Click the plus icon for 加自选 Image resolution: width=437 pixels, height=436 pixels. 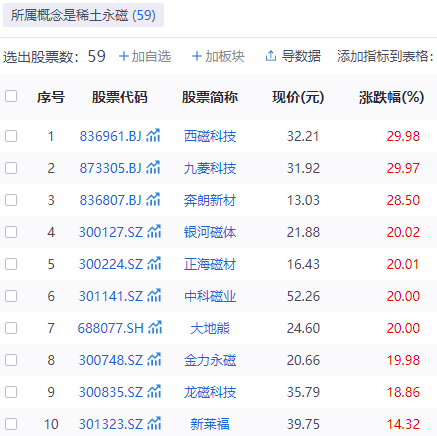pos(124,56)
